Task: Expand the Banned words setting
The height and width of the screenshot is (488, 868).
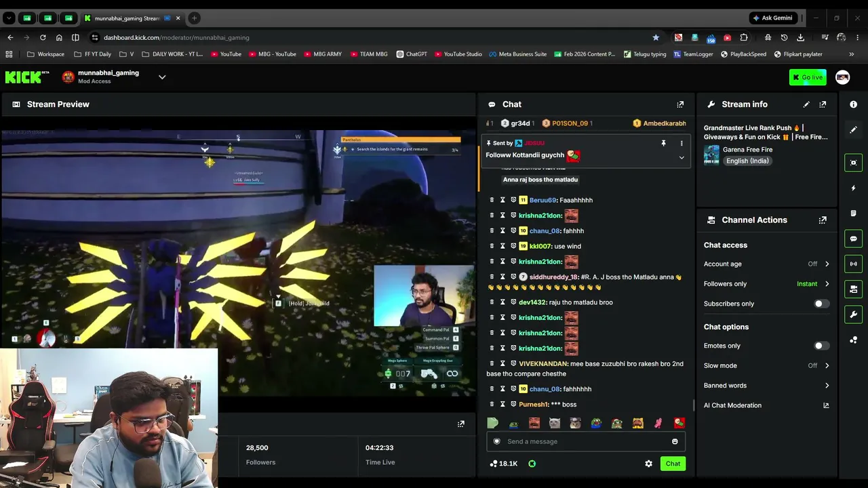Action: tap(766, 386)
